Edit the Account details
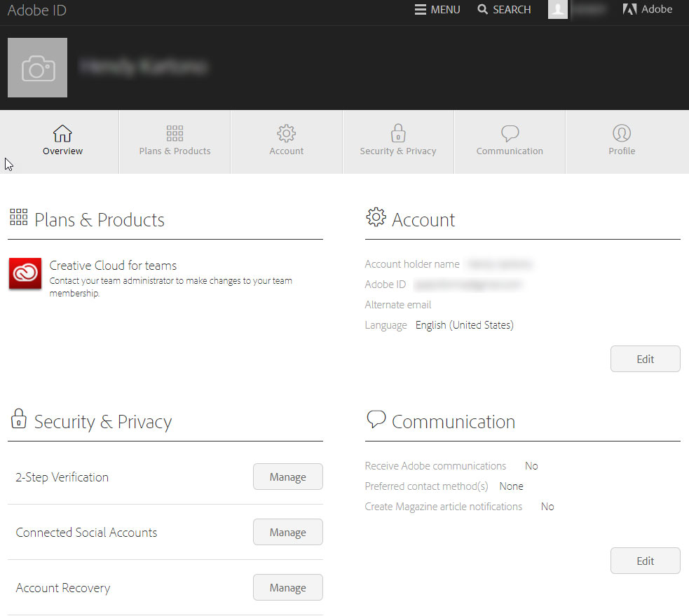The image size is (689, 616). click(645, 359)
